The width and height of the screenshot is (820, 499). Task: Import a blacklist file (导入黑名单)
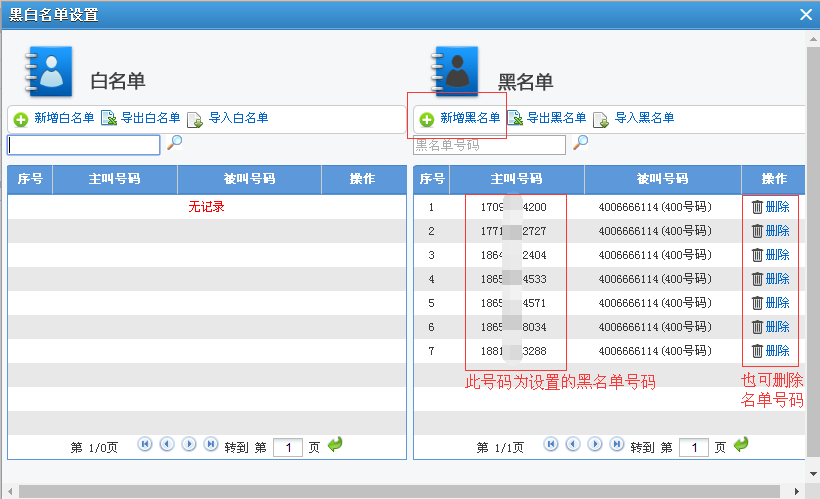634,118
